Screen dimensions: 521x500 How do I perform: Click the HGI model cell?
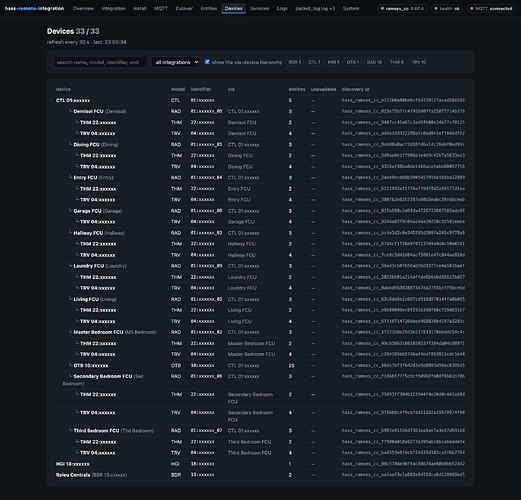click(175, 464)
